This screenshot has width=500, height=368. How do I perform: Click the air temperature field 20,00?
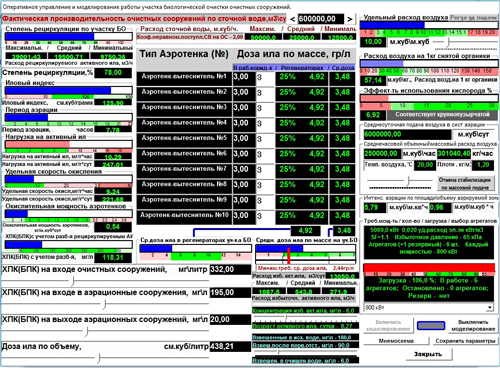pyautogui.click(x=424, y=165)
